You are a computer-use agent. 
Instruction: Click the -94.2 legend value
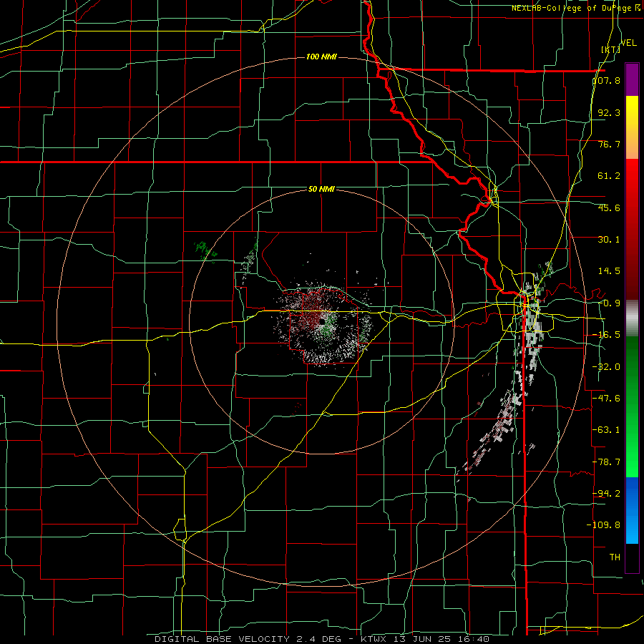tap(606, 493)
